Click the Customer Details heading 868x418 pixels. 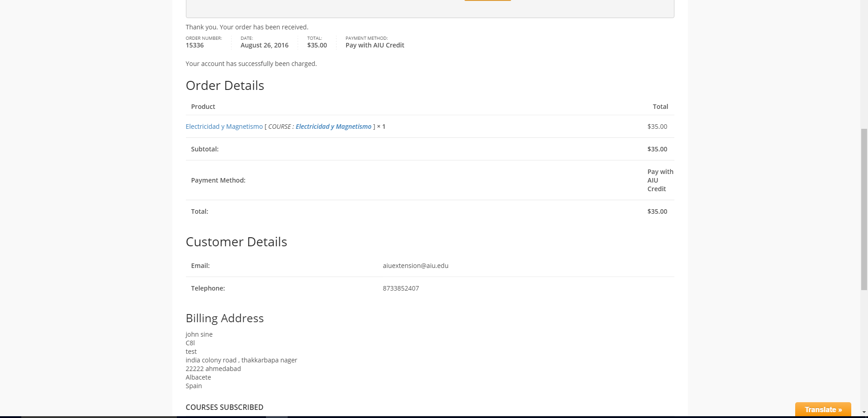[x=236, y=242]
